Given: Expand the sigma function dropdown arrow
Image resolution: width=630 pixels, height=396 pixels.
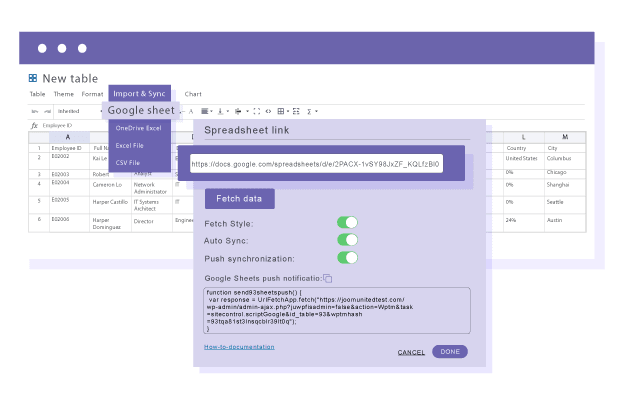Looking at the screenshot, I should click(x=317, y=111).
